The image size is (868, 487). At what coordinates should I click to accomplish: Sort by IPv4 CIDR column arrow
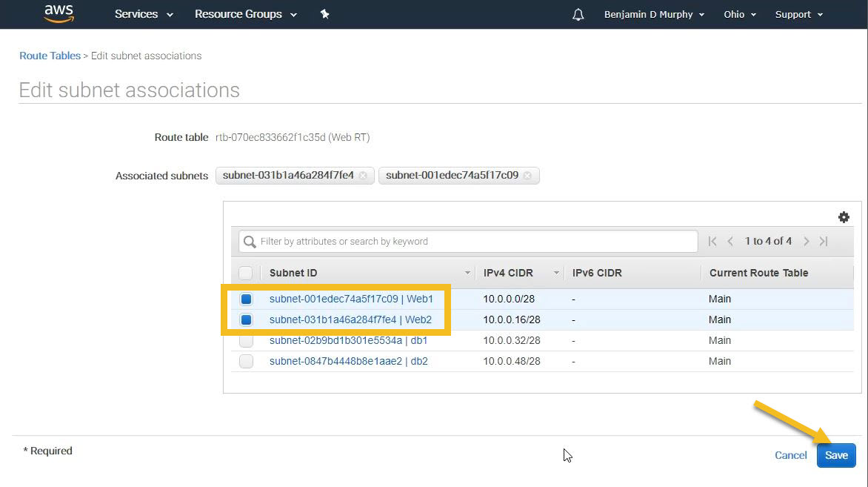point(555,273)
